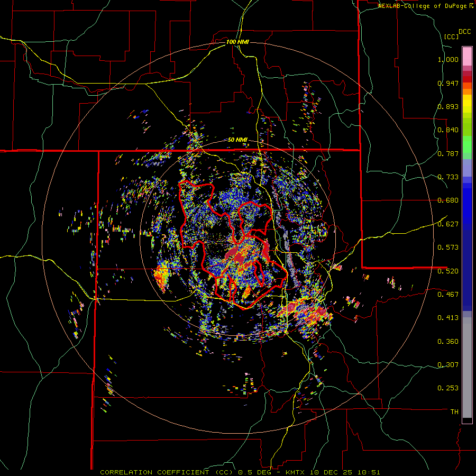This screenshot has width=476, height=476.
Task: Click the 0.627 value on the color scale
Action: click(448, 224)
